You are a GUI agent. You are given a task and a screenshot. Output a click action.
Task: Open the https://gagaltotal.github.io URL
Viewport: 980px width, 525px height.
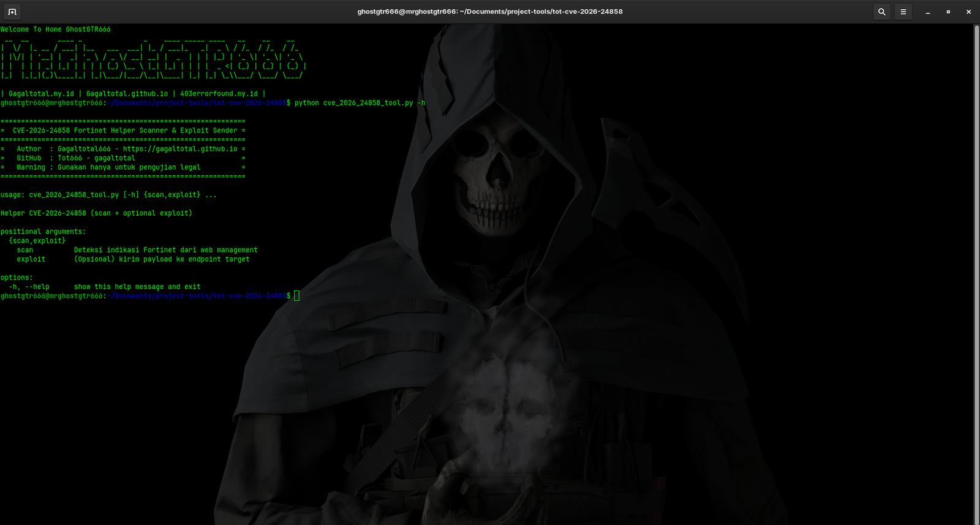pyautogui.click(x=180, y=149)
